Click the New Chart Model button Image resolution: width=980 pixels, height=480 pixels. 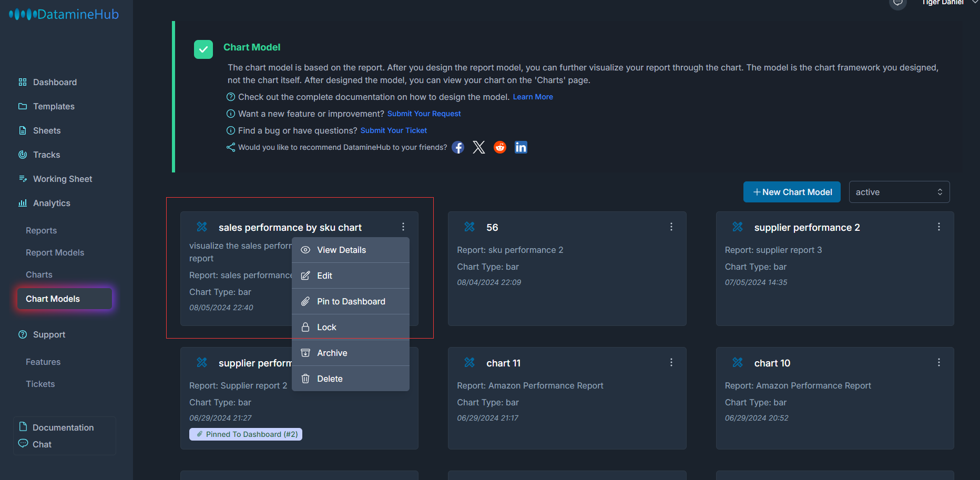pyautogui.click(x=792, y=192)
